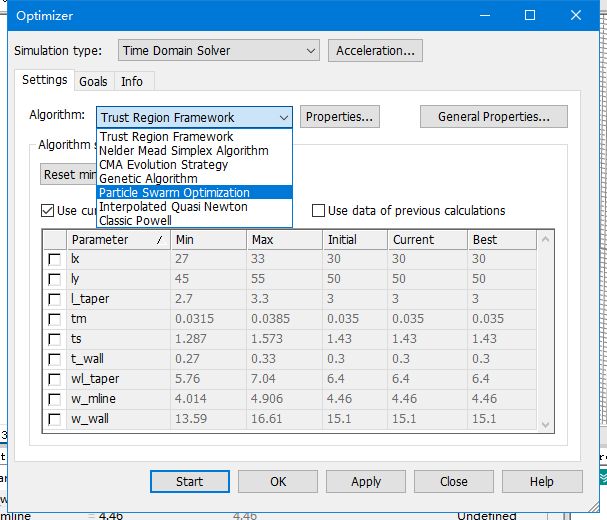Check the wl_taper parameter checkbox
The height and width of the screenshot is (520, 607).
tap(55, 379)
